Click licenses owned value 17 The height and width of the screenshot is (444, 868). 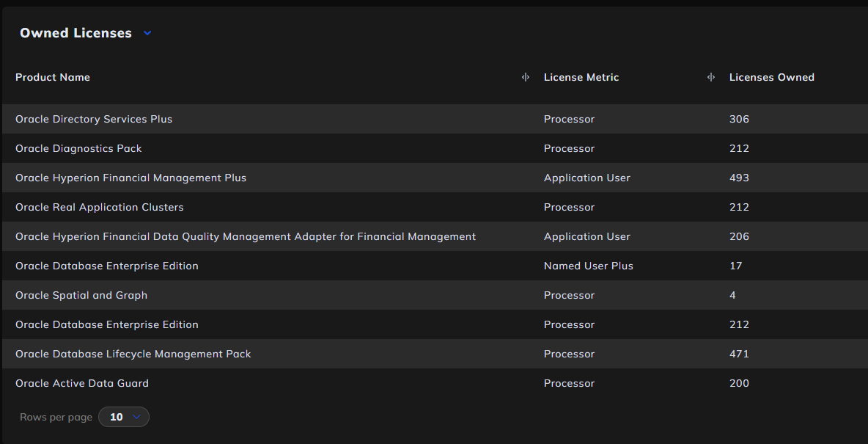[x=736, y=266]
